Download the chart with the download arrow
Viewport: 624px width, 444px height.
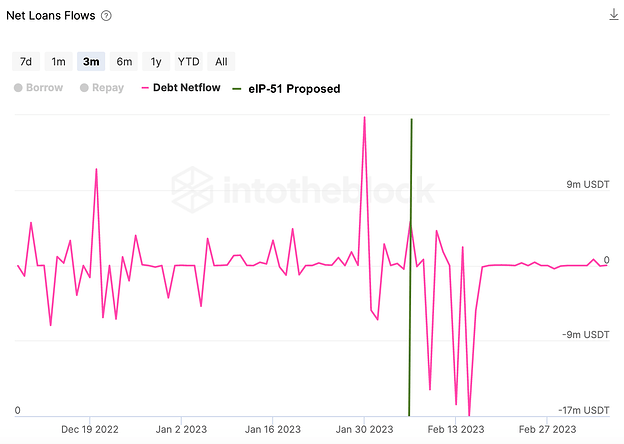tap(612, 14)
